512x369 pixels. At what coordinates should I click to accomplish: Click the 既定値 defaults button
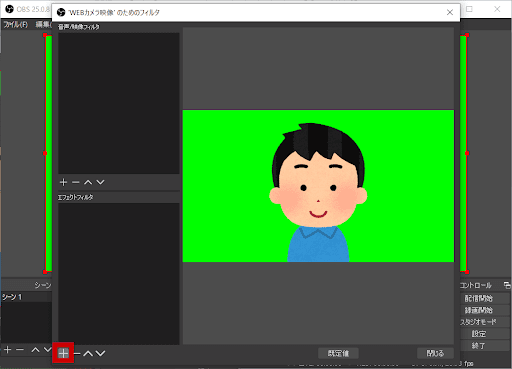click(x=338, y=353)
